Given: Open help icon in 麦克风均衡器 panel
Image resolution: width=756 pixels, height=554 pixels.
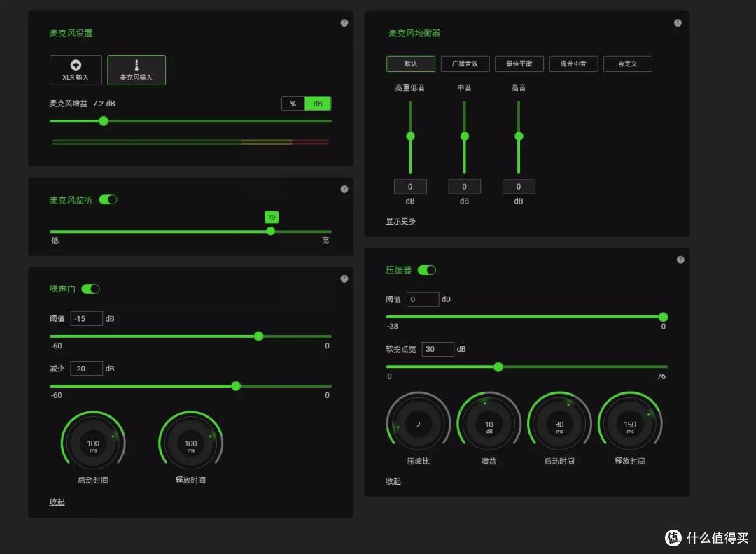Looking at the screenshot, I should coord(678,22).
